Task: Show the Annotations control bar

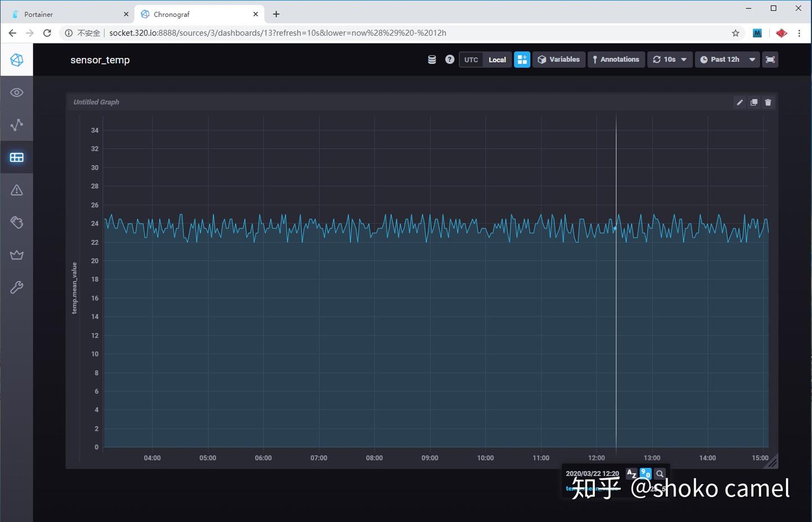Action: coord(616,59)
